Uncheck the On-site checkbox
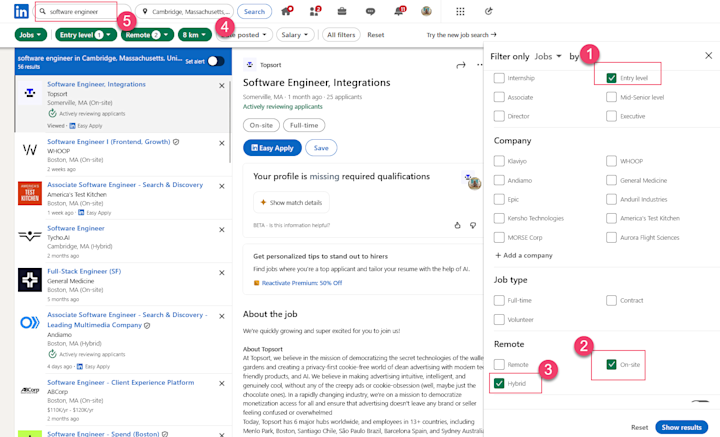Screen dimensions: 720x437 (x=611, y=364)
